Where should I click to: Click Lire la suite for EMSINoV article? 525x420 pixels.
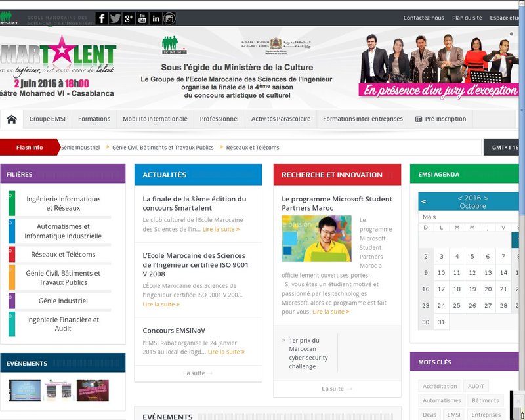click(226, 352)
